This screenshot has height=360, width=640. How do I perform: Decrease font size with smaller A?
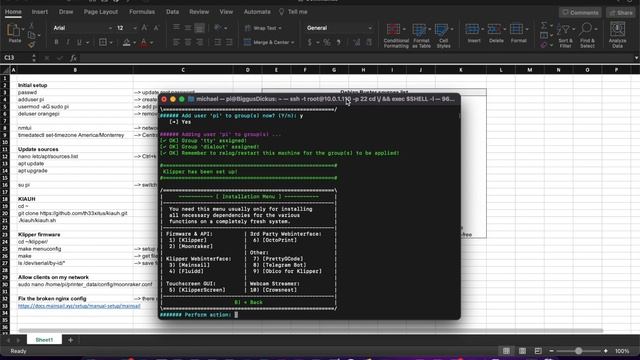(156, 28)
